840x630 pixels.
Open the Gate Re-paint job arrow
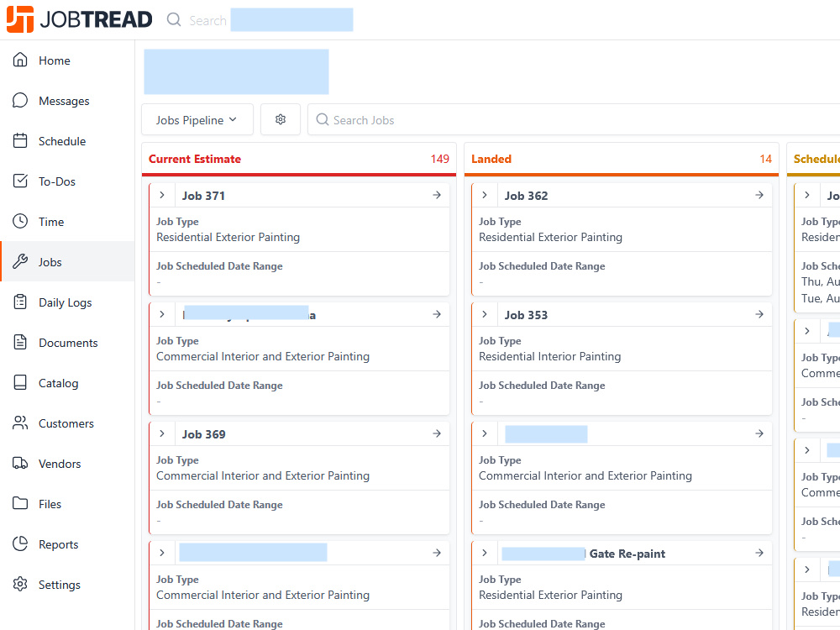tap(759, 553)
